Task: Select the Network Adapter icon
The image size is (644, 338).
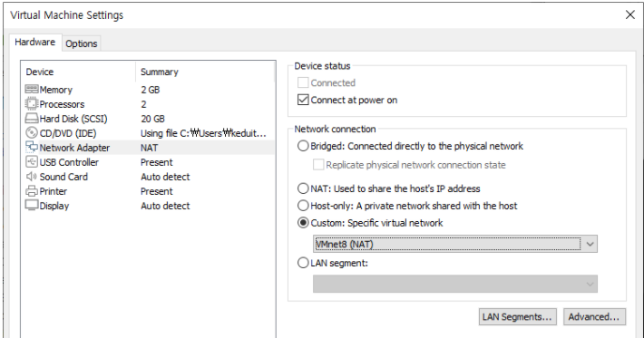Action: (32, 148)
